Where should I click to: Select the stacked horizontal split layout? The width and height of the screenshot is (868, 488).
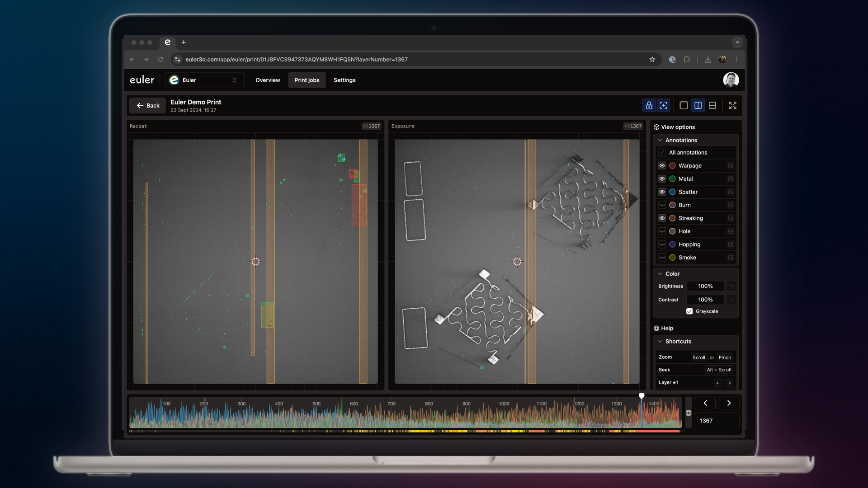tap(712, 105)
